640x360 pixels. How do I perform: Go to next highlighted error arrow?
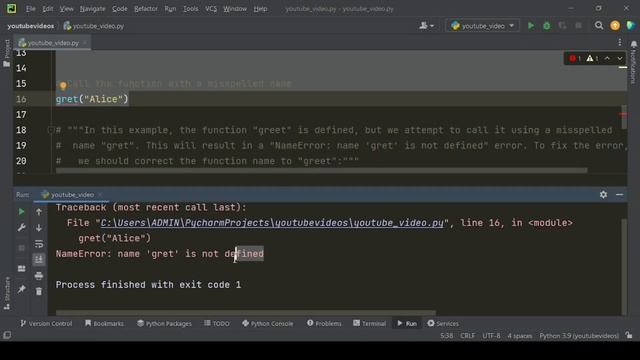point(620,58)
